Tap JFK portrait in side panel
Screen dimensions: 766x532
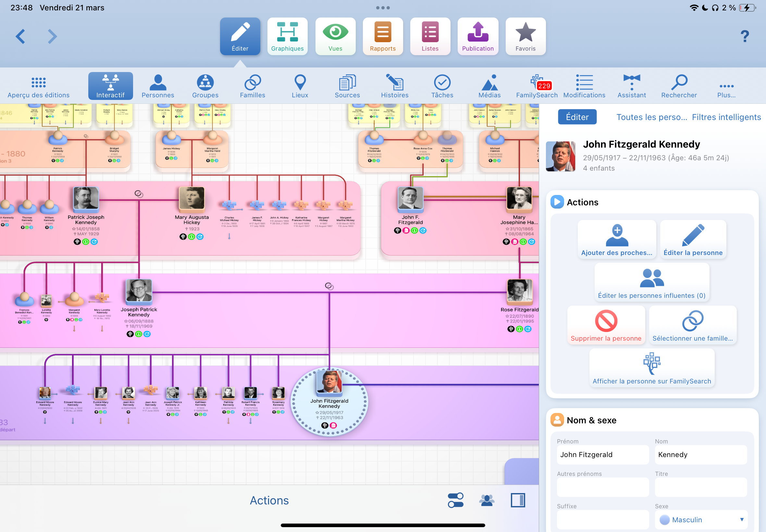click(561, 156)
